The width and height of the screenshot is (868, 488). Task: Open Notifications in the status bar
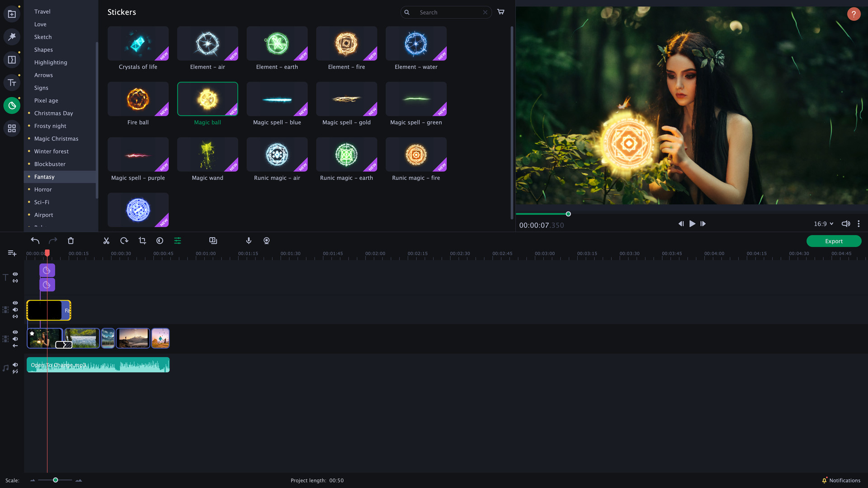(841, 480)
